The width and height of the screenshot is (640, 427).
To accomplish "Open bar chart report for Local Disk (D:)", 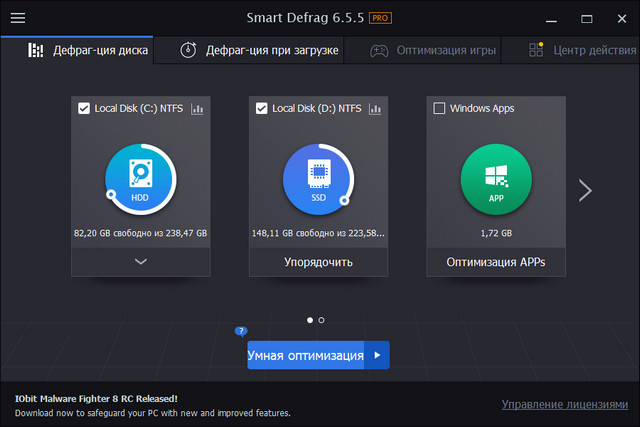I will pos(375,108).
